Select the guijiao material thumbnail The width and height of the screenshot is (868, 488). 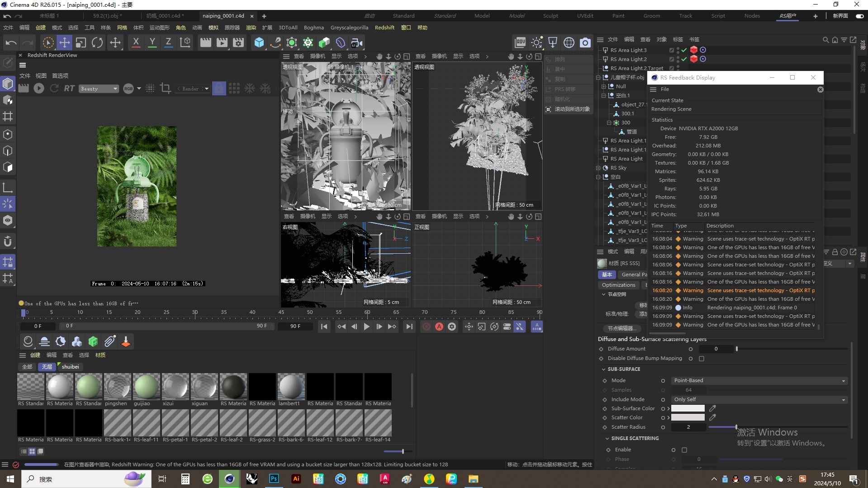(146, 387)
